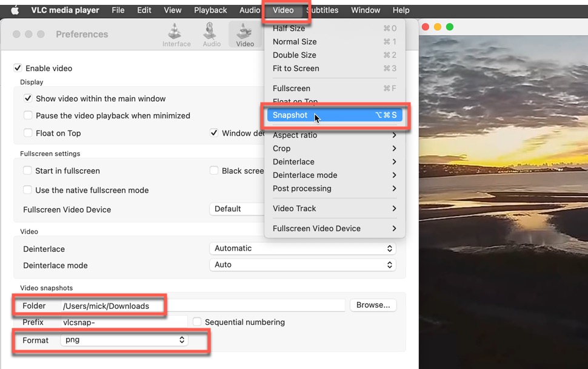Expand the Aspect ratio submenu

(x=334, y=135)
